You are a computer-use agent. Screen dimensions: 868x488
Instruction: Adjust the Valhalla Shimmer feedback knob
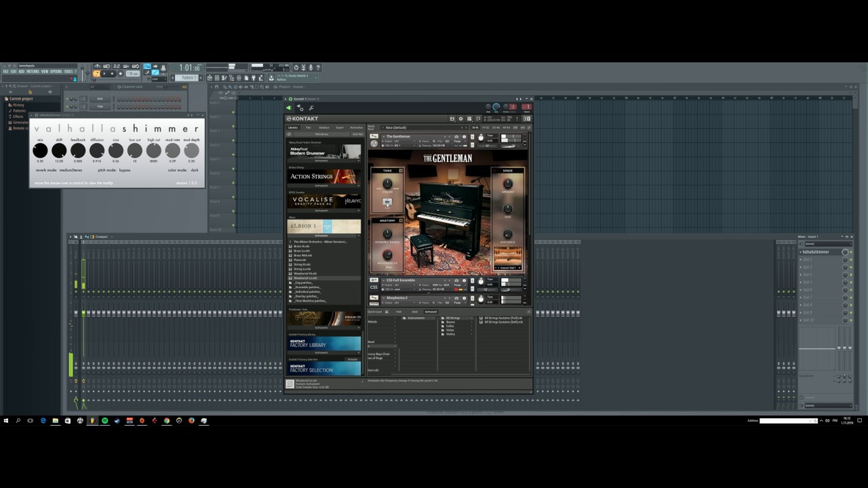click(x=78, y=150)
